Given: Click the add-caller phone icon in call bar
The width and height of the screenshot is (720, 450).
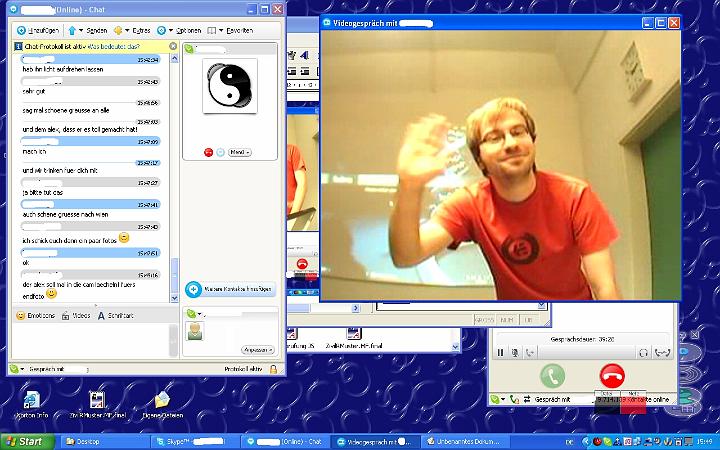Looking at the screenshot, I should 530,353.
